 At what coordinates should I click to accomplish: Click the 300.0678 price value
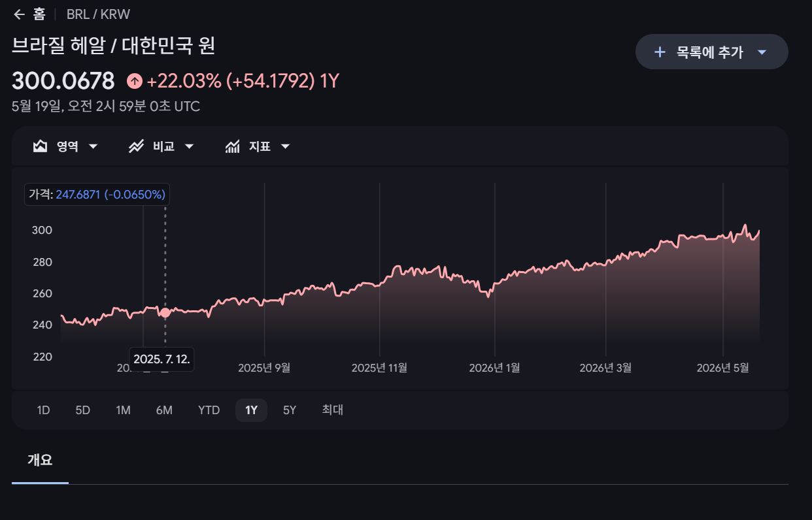pos(63,81)
